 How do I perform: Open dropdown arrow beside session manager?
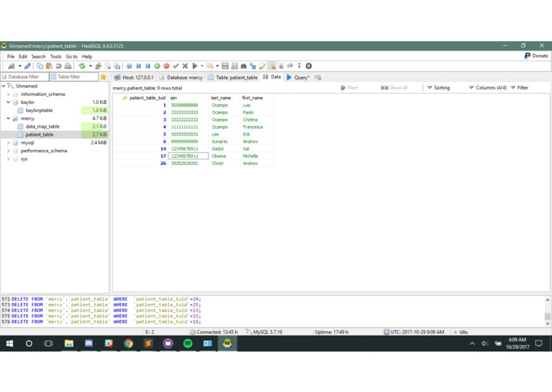pyautogui.click(x=20, y=66)
